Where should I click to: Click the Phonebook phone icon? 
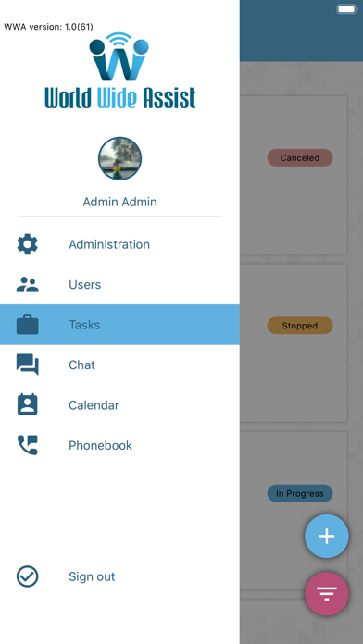point(28,445)
